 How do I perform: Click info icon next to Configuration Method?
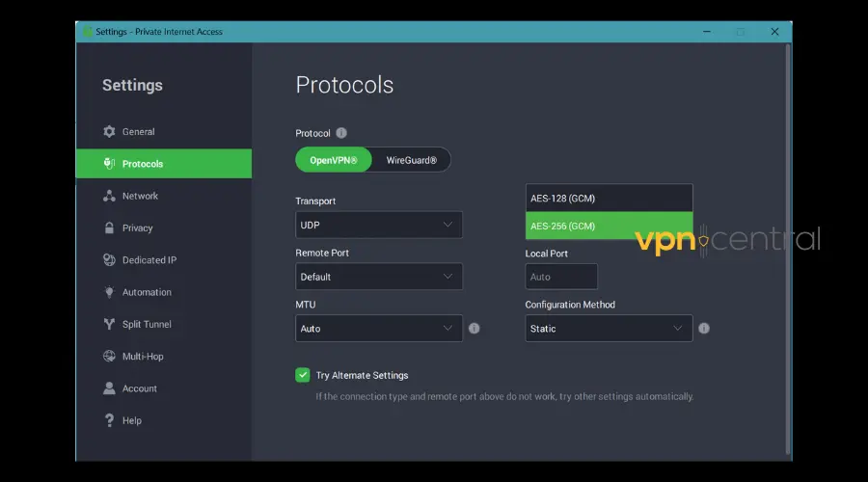pyautogui.click(x=704, y=328)
